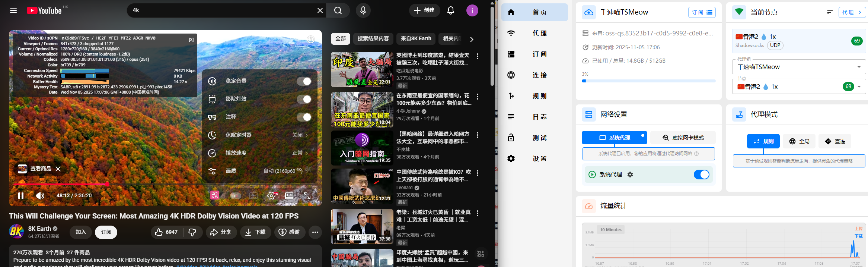Open YouTube notifications bell
Viewport: 868px width, 267px height.
(450, 10)
